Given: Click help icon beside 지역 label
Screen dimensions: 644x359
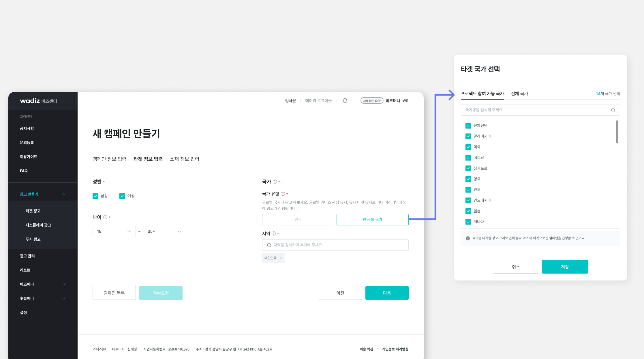Looking at the screenshot, I should click(274, 233).
